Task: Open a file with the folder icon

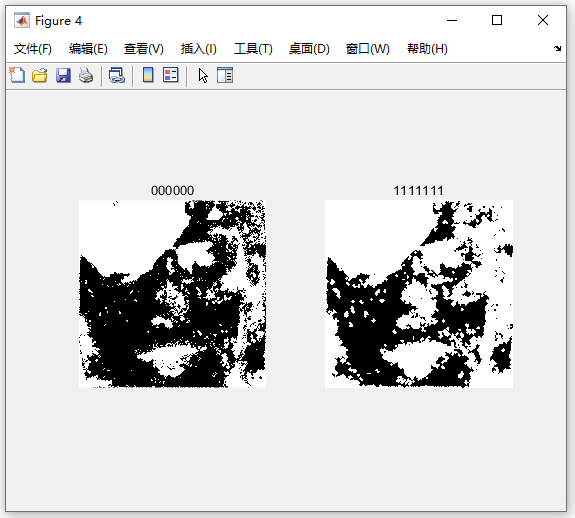Action: tap(40, 76)
